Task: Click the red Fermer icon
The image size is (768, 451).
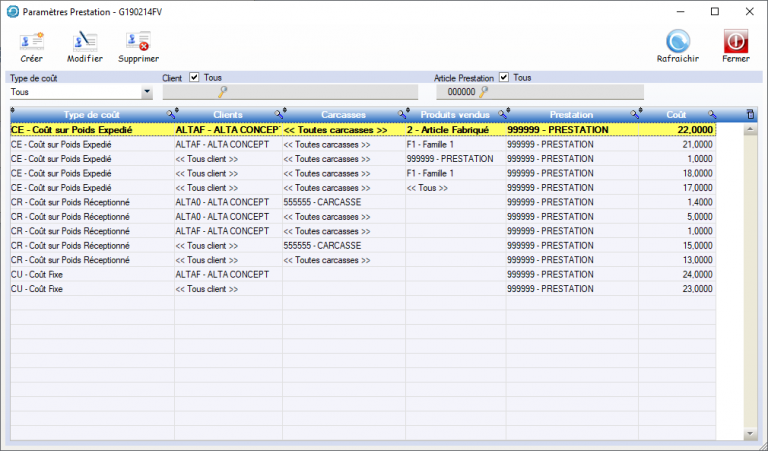Action: coord(736,41)
